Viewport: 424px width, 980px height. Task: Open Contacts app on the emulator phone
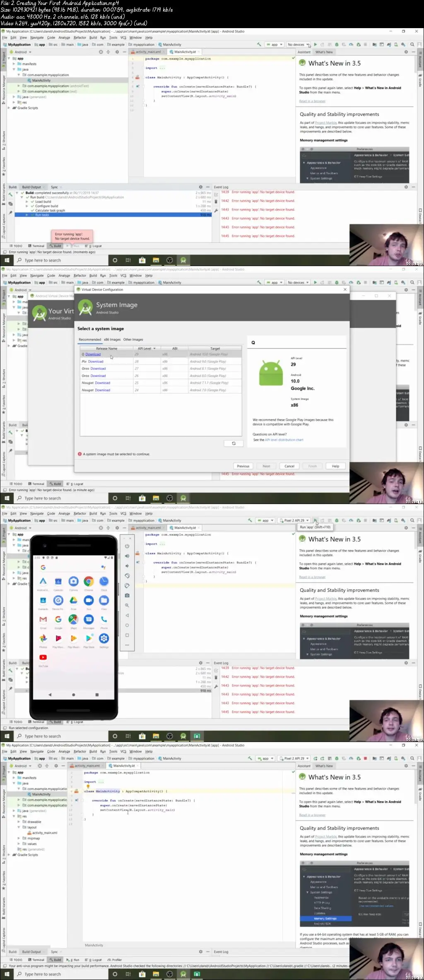coord(43,600)
